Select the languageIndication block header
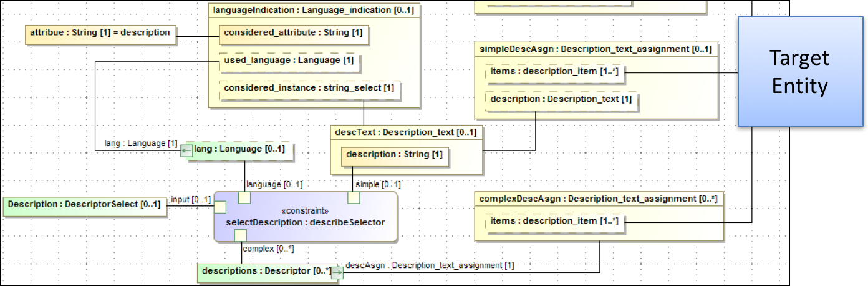 [x=312, y=11]
